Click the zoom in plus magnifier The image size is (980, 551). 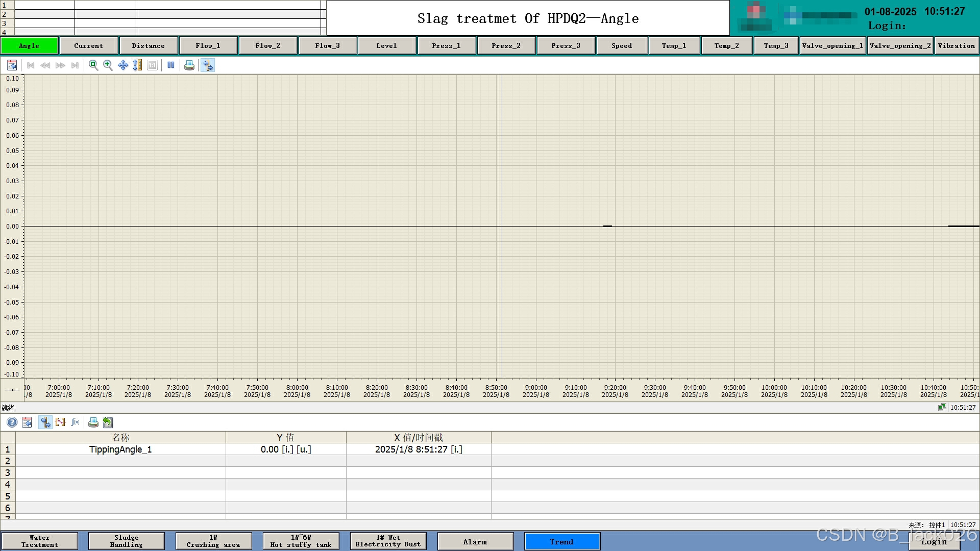point(108,65)
